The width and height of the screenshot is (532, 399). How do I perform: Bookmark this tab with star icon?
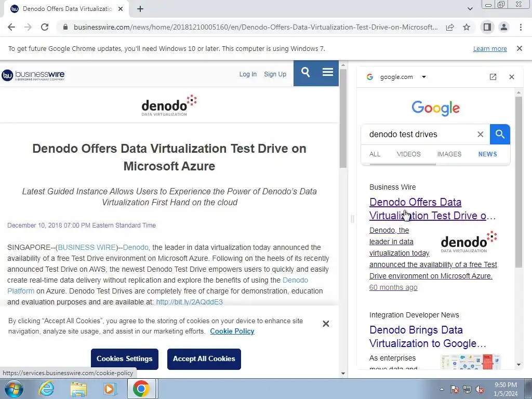(x=467, y=27)
